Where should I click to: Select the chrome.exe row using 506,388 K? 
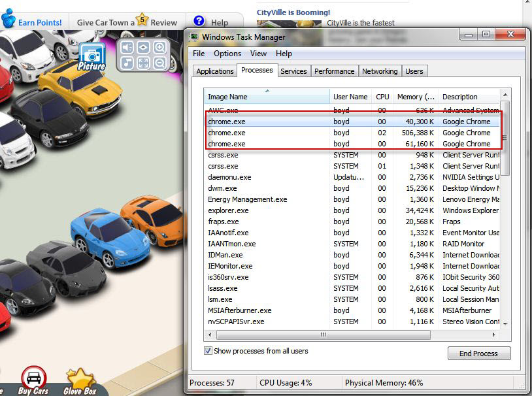click(352, 133)
